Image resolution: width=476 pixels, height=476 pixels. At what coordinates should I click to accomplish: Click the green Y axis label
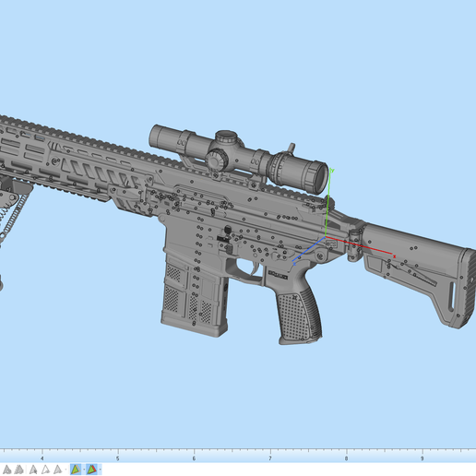point(332,171)
